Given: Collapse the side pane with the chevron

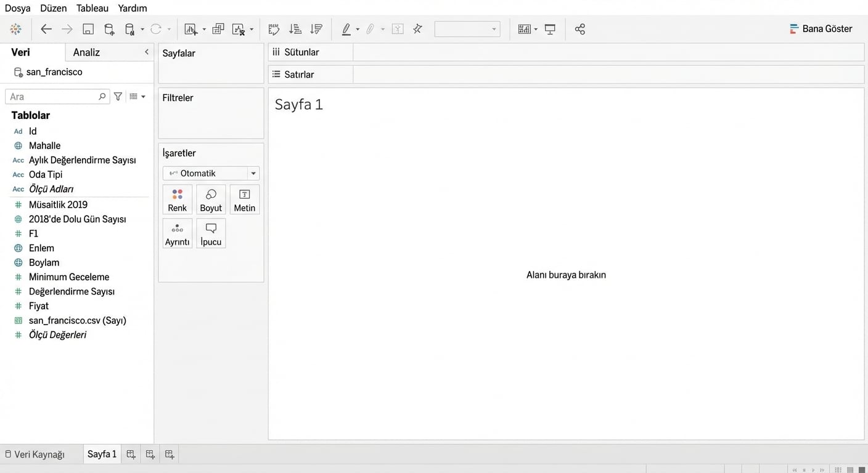Looking at the screenshot, I should (147, 52).
